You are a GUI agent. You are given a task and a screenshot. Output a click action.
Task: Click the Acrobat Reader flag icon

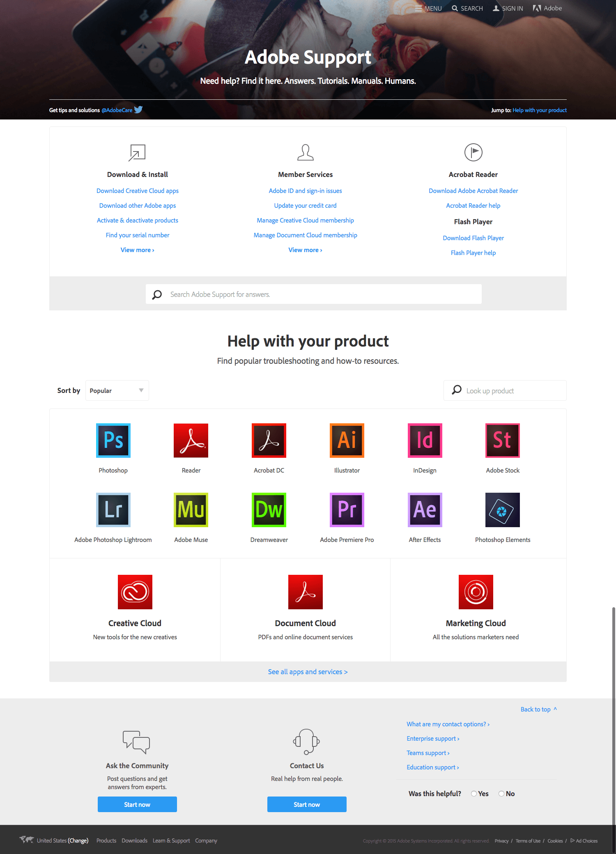tap(473, 152)
